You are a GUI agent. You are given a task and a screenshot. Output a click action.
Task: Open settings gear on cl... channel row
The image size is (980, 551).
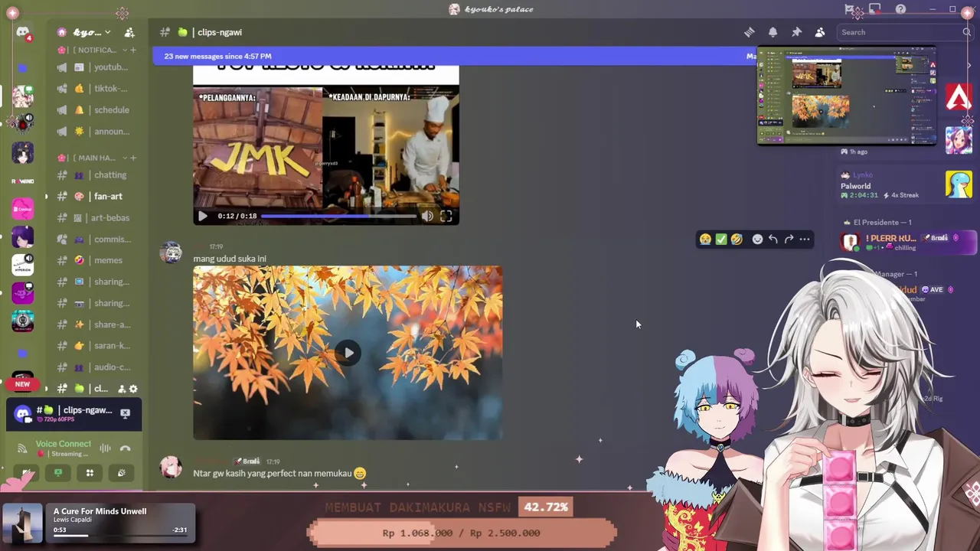133,389
